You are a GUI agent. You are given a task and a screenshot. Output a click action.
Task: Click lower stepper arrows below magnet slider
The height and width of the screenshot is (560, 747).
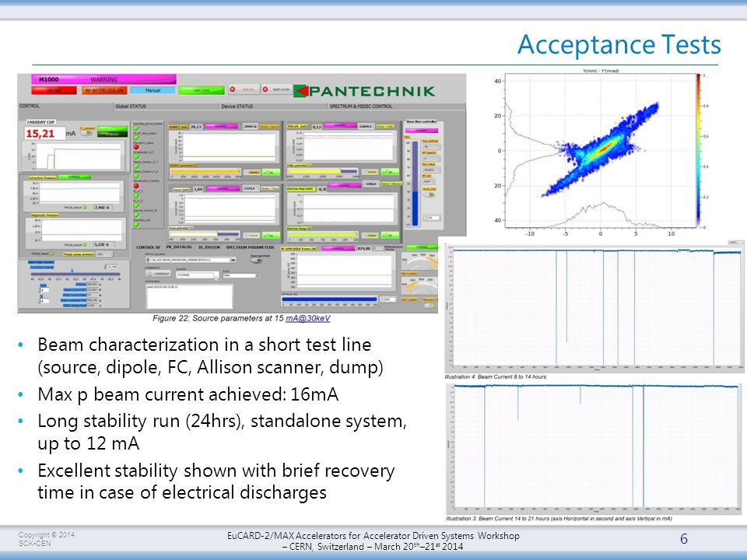click(x=39, y=301)
